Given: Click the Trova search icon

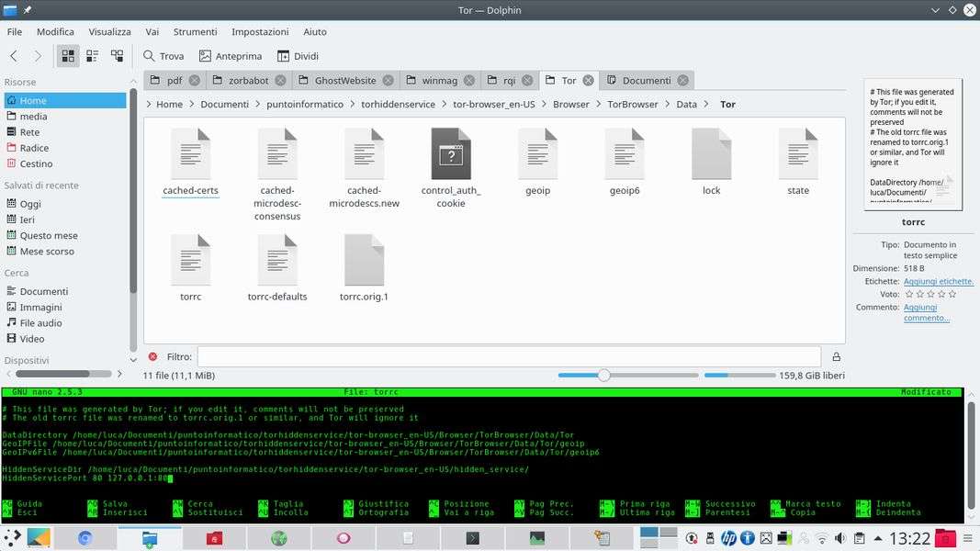Looking at the screenshot, I should 149,56.
